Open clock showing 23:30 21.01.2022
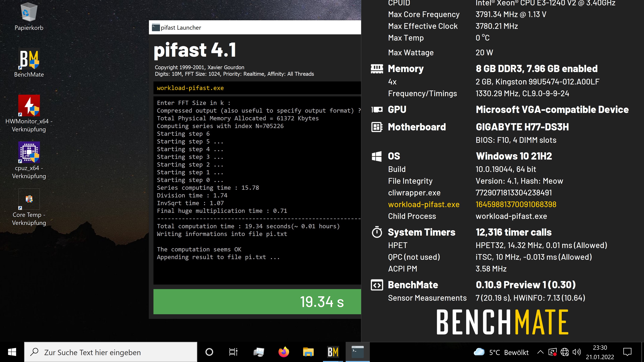The width and height of the screenshot is (644, 362). (600, 352)
